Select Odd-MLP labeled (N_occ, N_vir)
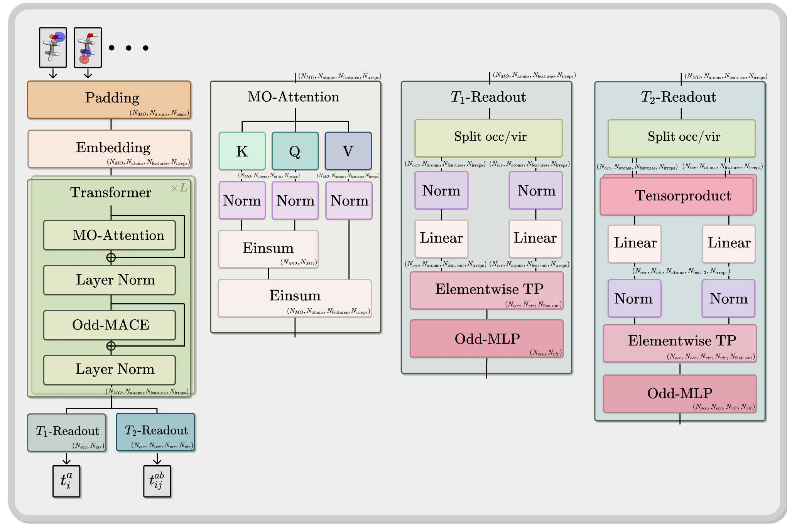This screenshot has width=787, height=532. 487,338
